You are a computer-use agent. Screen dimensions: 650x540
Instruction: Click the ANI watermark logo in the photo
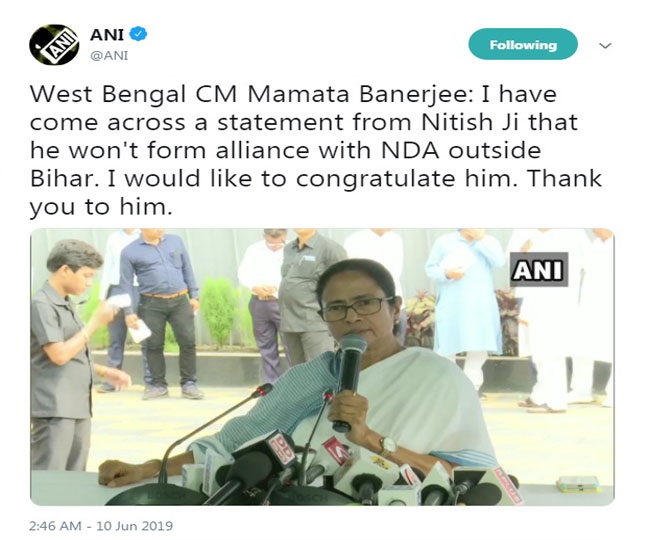click(538, 269)
